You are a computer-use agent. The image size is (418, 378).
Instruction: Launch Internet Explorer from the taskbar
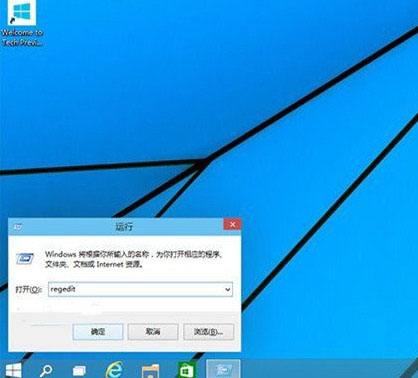pos(114,370)
